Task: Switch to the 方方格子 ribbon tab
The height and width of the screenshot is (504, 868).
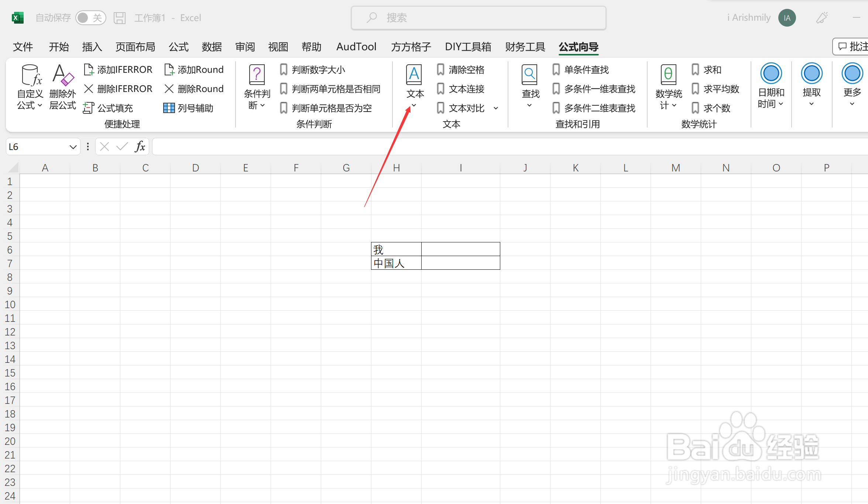Action: pyautogui.click(x=411, y=47)
